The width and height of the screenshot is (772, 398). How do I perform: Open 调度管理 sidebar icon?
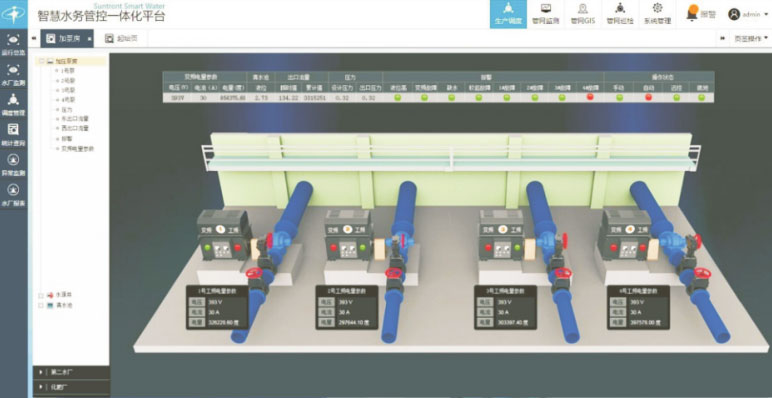pyautogui.click(x=13, y=104)
